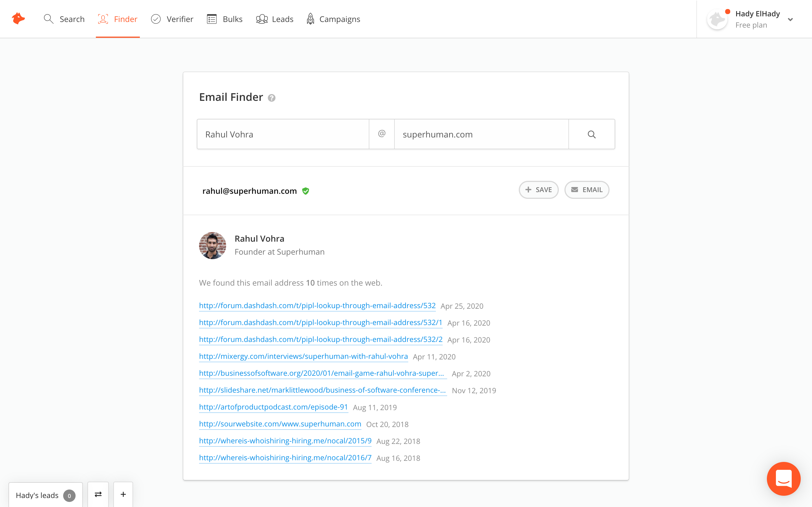This screenshot has width=812, height=507.
Task: Open the orange chat support bubble
Action: click(x=783, y=479)
